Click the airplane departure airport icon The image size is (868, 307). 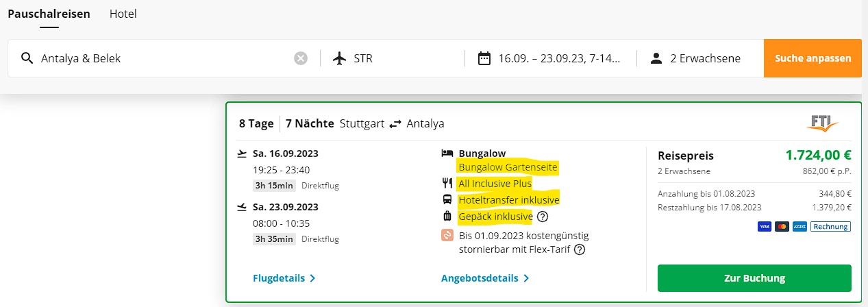pos(339,58)
